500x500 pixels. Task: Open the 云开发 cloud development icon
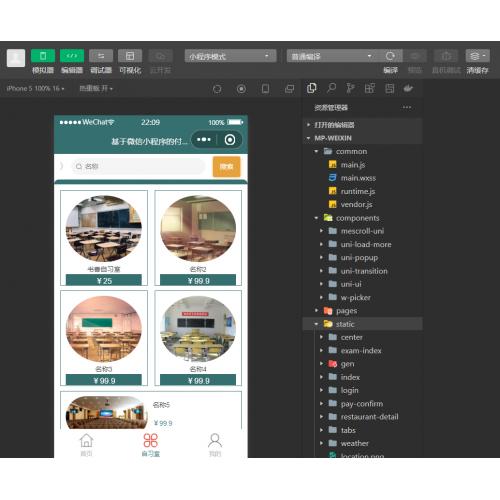click(160, 56)
